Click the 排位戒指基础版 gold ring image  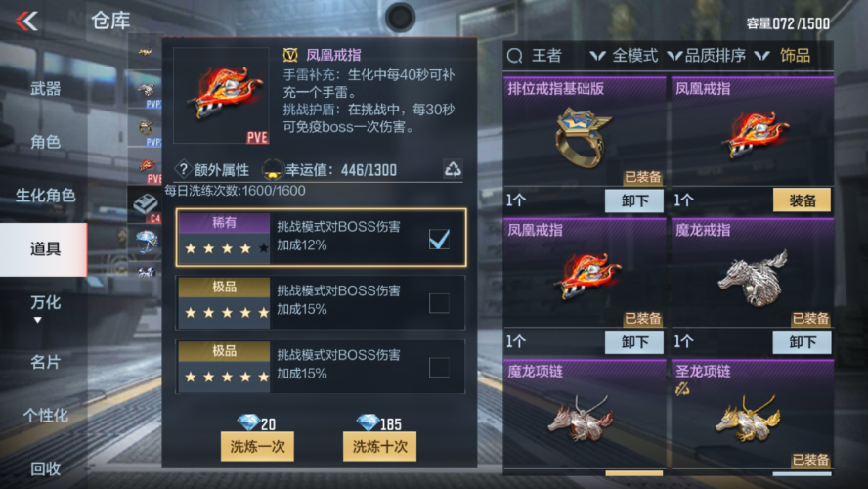coord(584,137)
